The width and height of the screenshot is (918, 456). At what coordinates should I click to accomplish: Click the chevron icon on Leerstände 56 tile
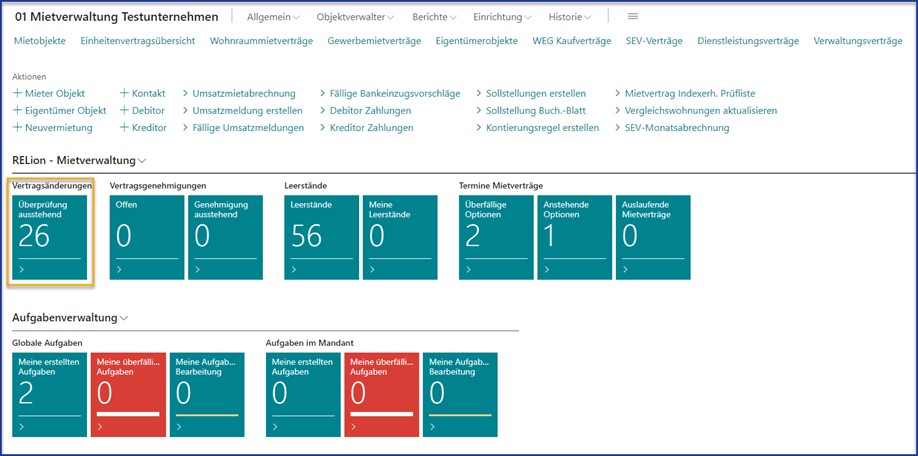click(x=291, y=269)
